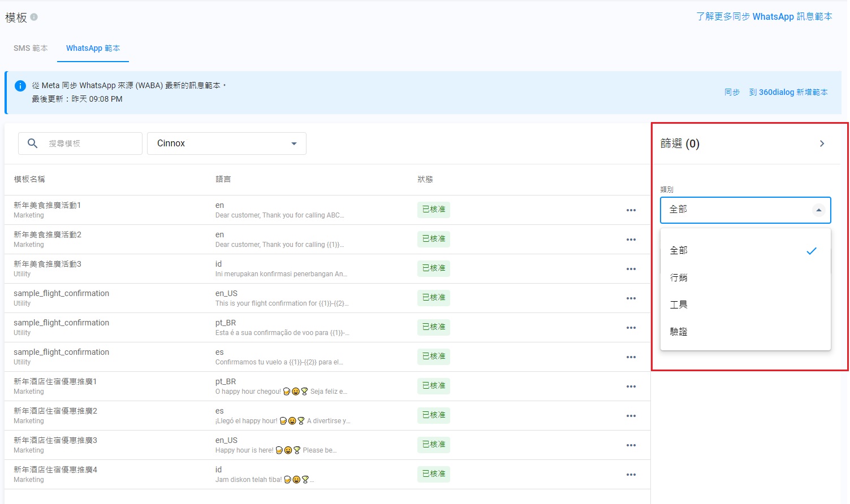850x504 pixels.
Task: Choose 驗證 category option
Action: click(679, 332)
